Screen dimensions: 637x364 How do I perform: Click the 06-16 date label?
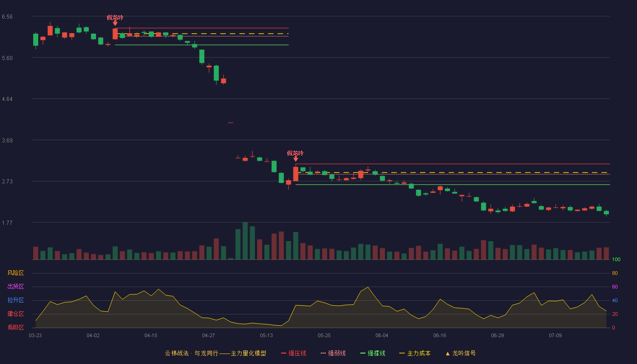coord(440,335)
